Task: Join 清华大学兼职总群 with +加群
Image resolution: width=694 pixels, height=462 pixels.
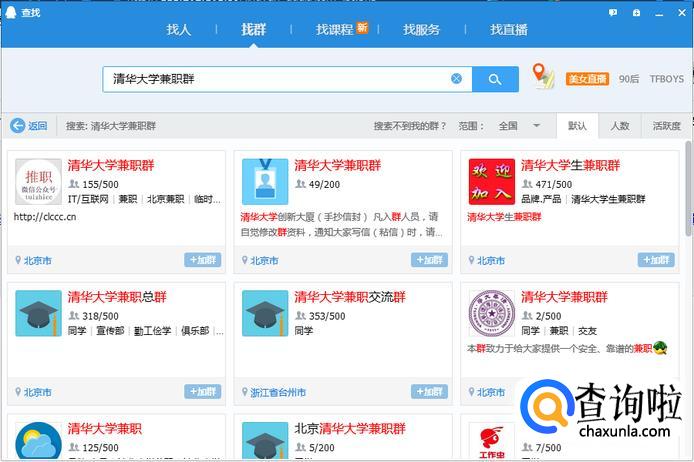Action: (x=203, y=391)
